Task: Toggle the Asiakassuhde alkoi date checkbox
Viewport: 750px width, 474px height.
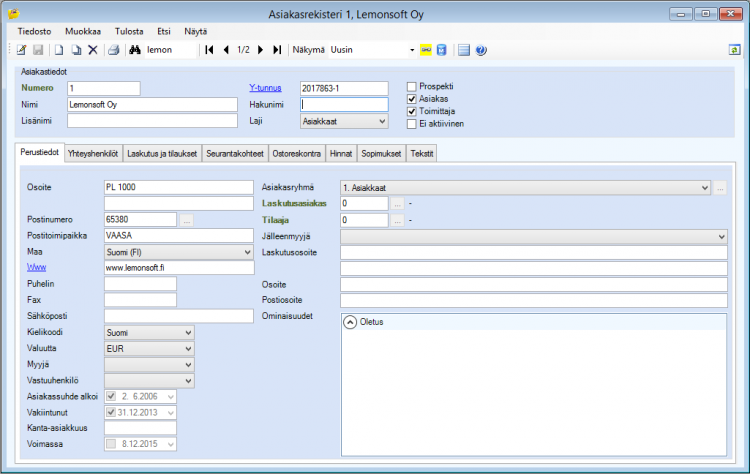Action: 111,396
